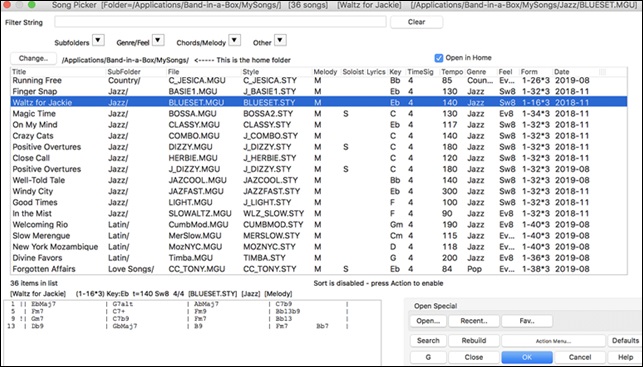Click the green zoom window button
The height and width of the screenshot is (367, 643).
32,5
